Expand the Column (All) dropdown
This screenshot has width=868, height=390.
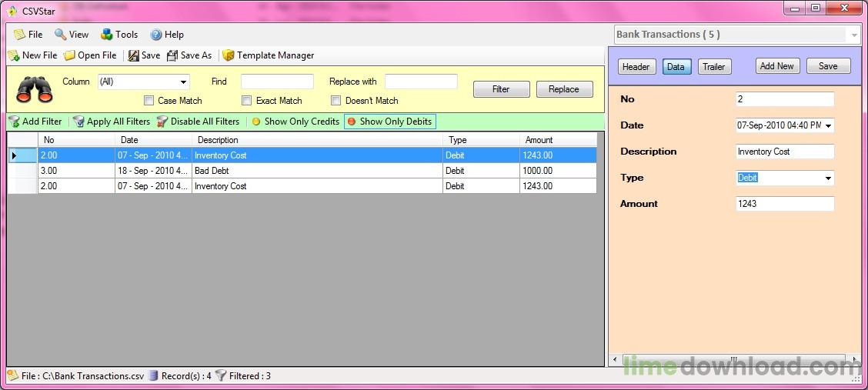point(183,82)
